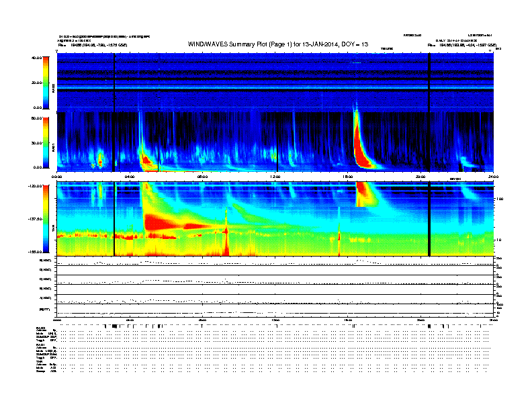The image size is (532, 411).
Task: Click the RAD2 heading in bottom status table
Action: click(41, 328)
